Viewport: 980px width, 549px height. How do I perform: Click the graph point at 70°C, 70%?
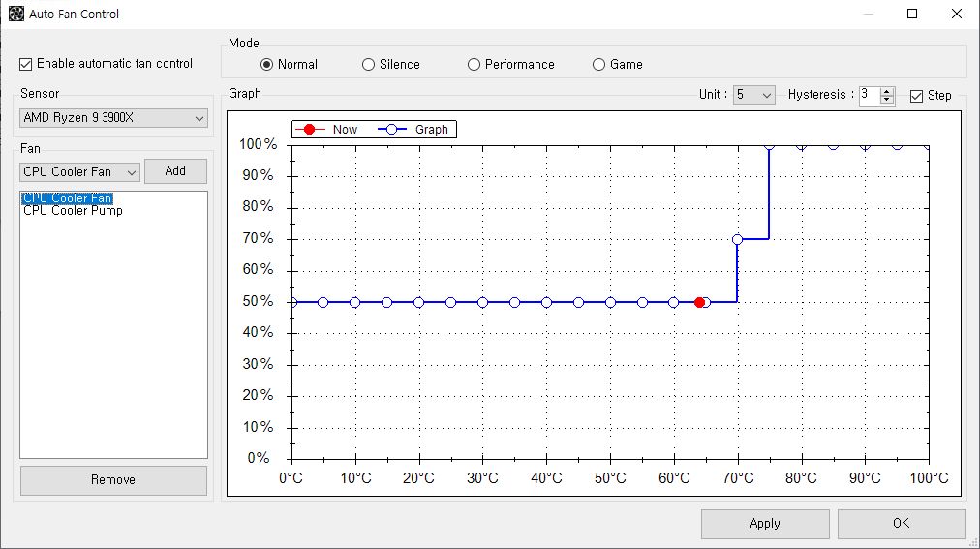(x=738, y=239)
